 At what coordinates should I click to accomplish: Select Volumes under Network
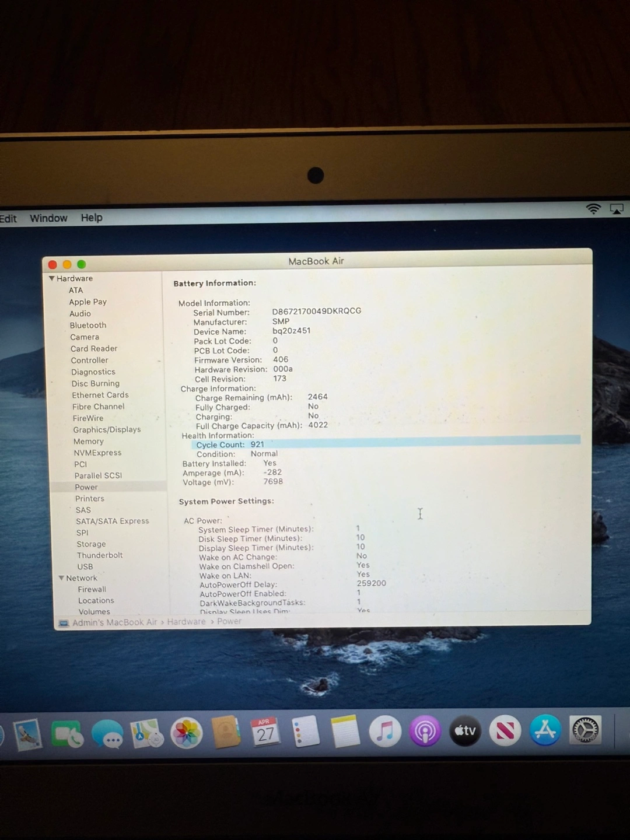tap(94, 612)
